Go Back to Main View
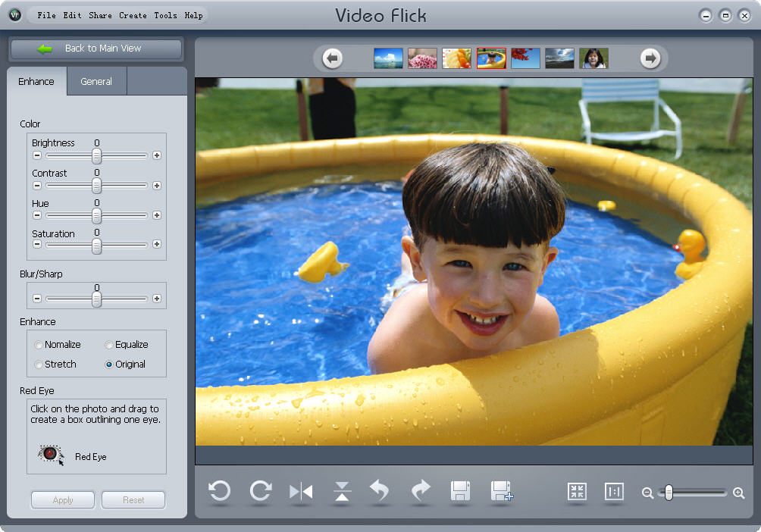The image size is (761, 532). point(96,49)
